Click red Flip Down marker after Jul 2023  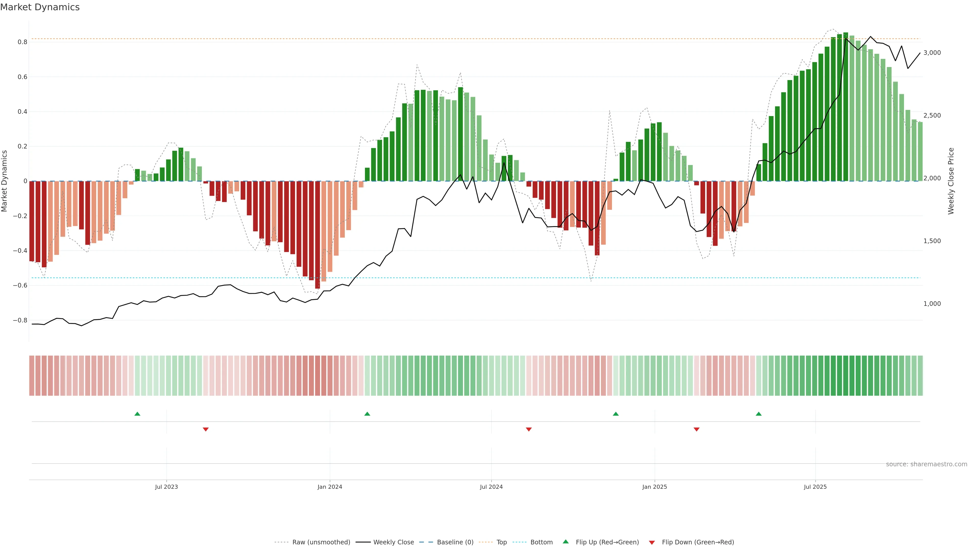206,429
